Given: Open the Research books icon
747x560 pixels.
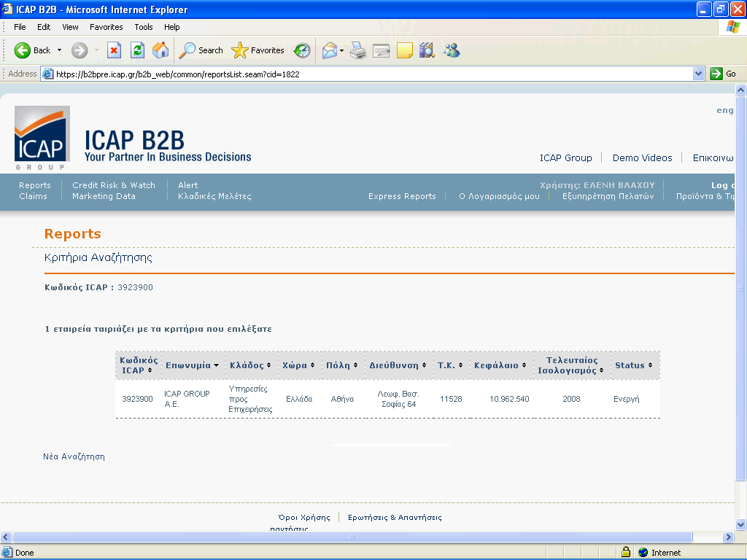Looking at the screenshot, I should tap(427, 50).
